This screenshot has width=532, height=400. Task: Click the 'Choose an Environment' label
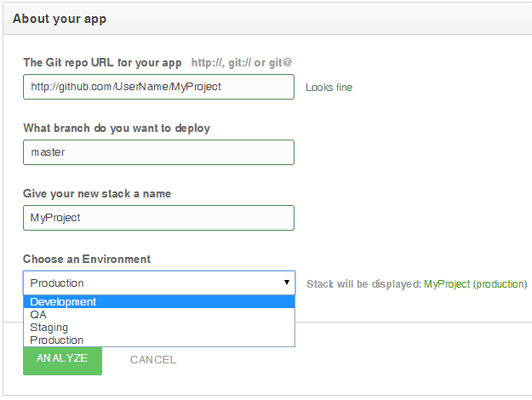[87, 260]
